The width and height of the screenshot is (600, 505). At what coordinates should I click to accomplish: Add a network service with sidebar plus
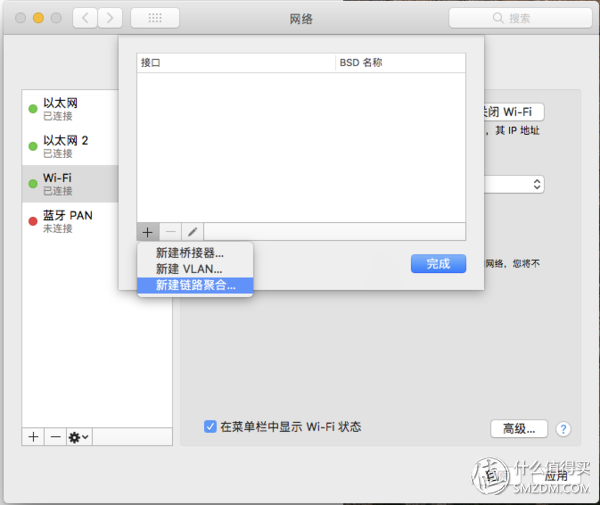33,437
